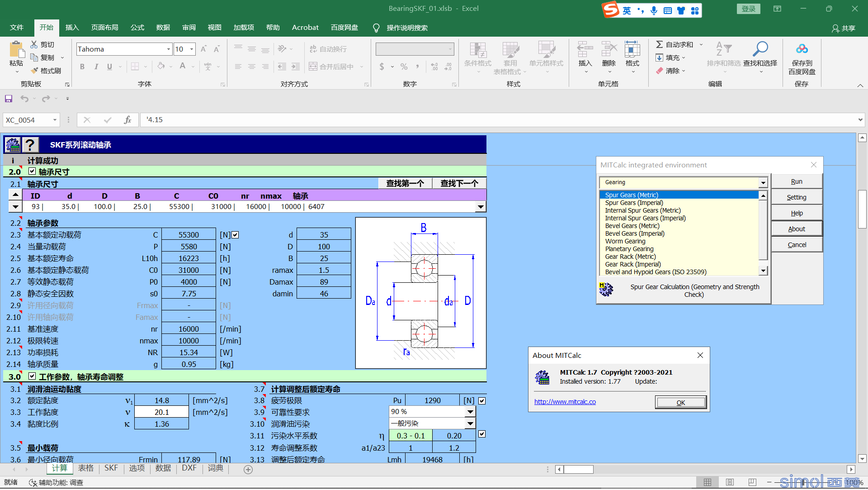Toggle checkbox next to 基本额定动载荷 [N]
This screenshot has height=490, width=868.
235,235
